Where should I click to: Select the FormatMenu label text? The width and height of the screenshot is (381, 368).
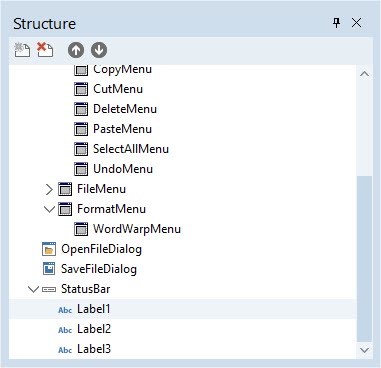pos(111,209)
